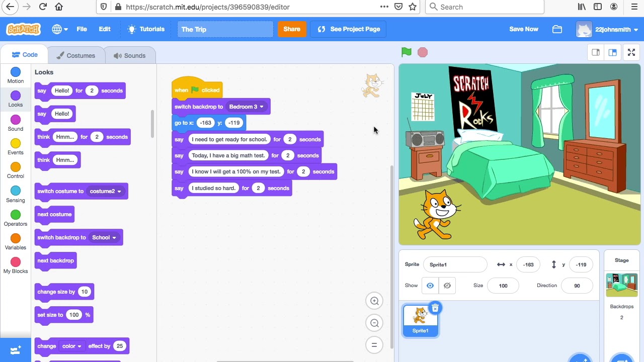Image resolution: width=644 pixels, height=362 pixels.
Task: Click the when flag clicked hat block
Action: [197, 89]
